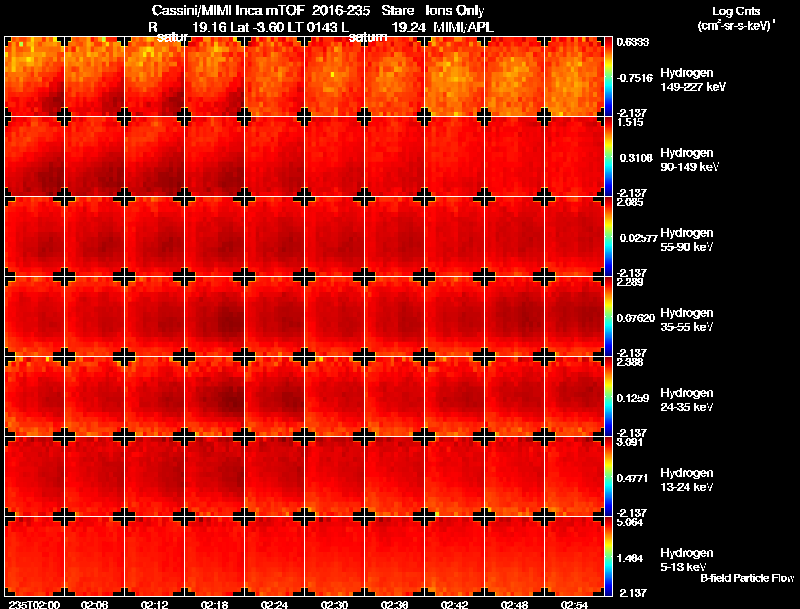Click the 02:48 time axis label
This screenshot has height=609, width=800.
point(514,604)
